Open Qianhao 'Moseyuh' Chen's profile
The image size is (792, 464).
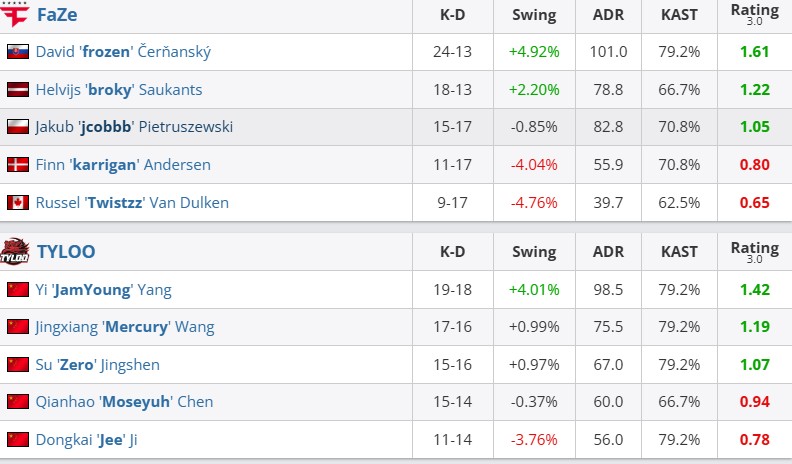(x=124, y=402)
